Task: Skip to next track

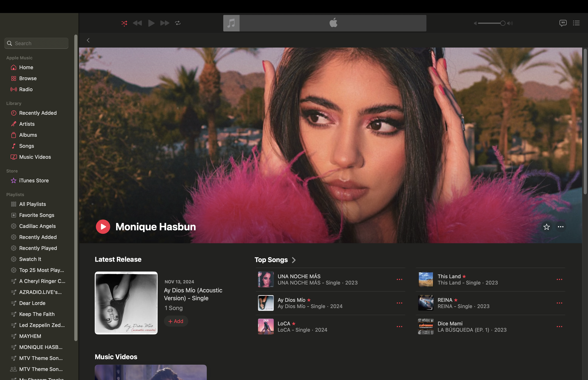Action: coord(164,23)
